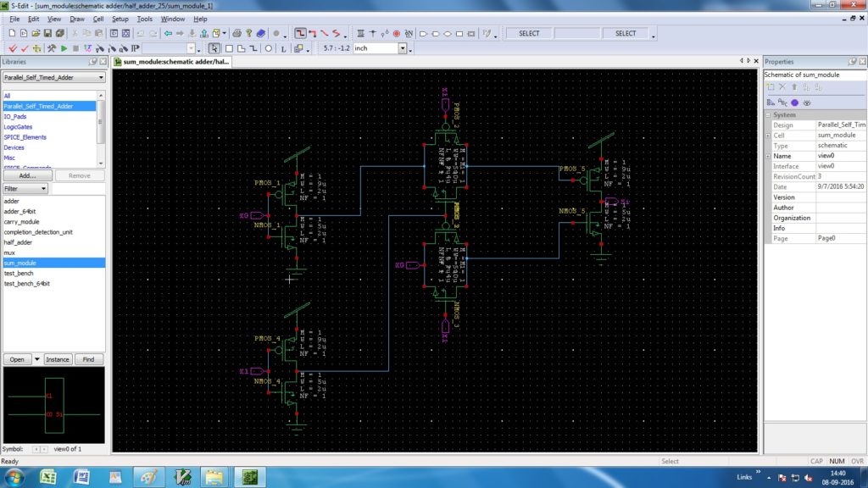Open the inch units dropdown

[402, 48]
